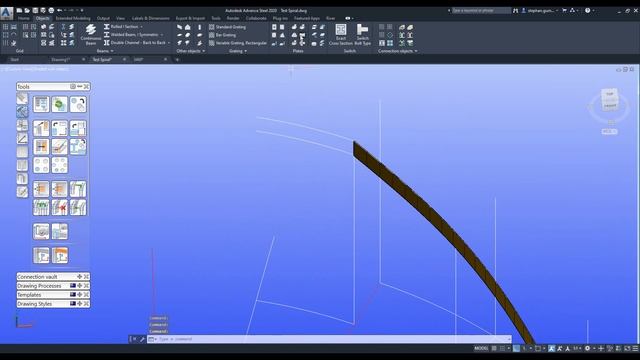The image size is (640, 360).
Task: Select the second category tab in Tools palette sidebar
Action: (x=22, y=111)
